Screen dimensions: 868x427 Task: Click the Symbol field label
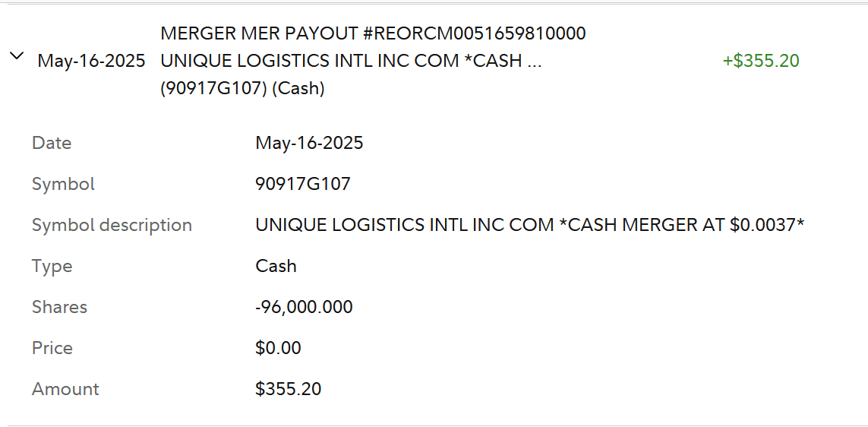(63, 184)
